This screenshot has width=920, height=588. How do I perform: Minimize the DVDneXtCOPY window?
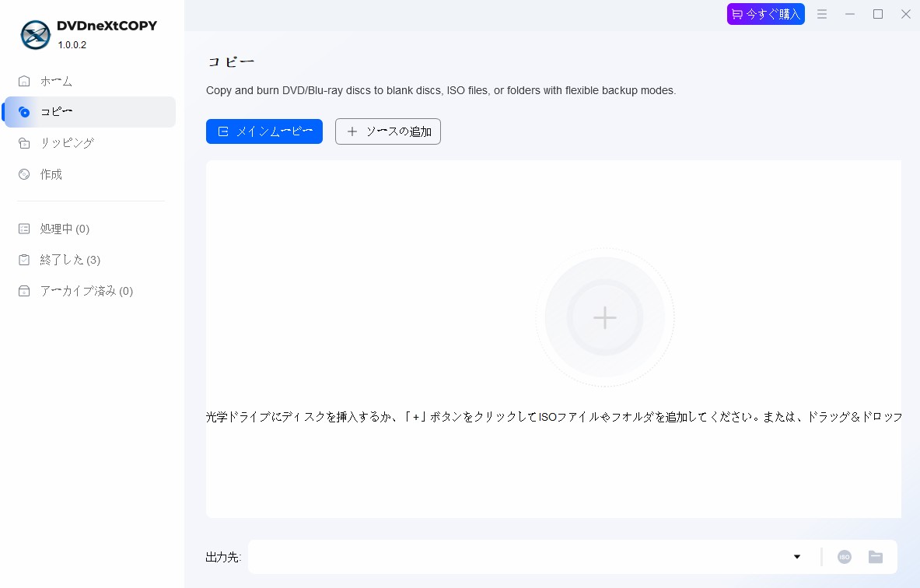click(849, 14)
